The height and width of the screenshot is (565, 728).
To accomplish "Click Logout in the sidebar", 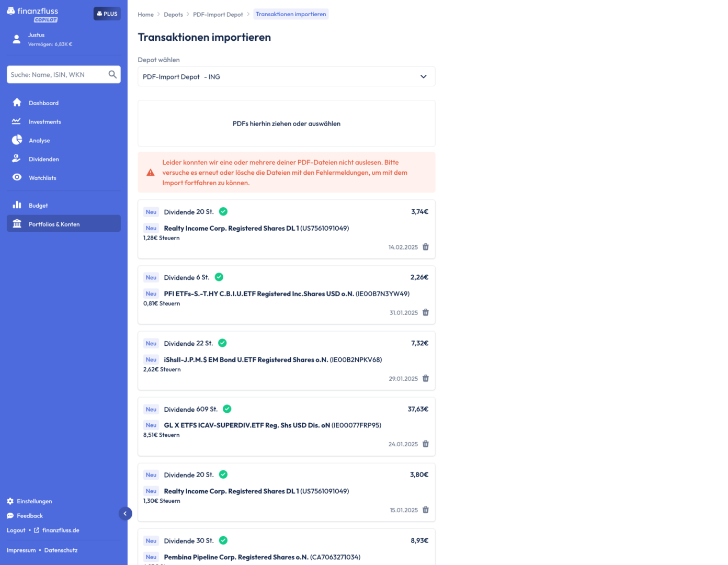I will [16, 530].
